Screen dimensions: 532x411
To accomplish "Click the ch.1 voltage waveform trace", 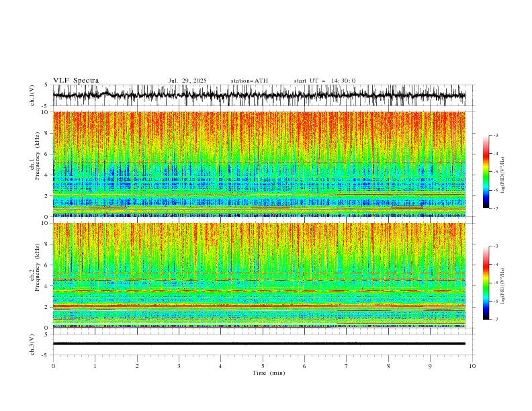I will pos(259,95).
